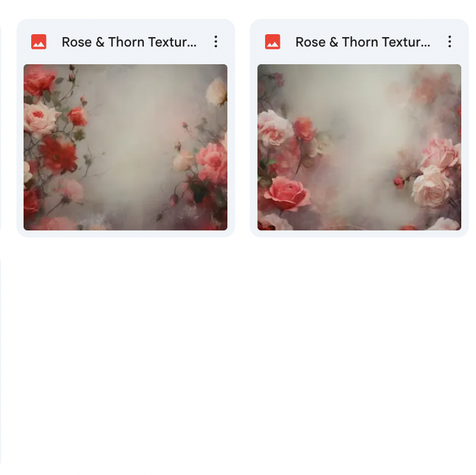Click red image file icon on right card
Image resolution: width=476 pixels, height=475 pixels.
[x=273, y=42]
